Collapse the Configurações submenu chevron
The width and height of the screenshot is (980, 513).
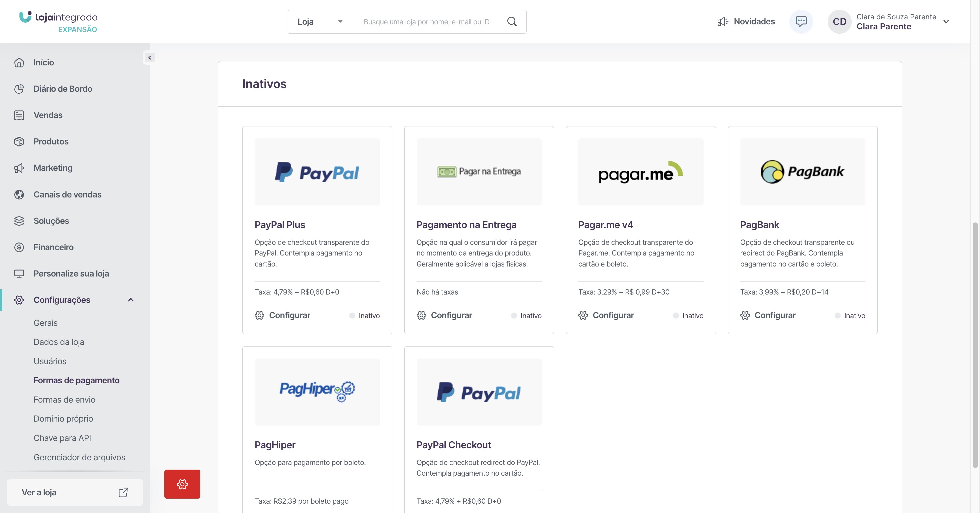pos(130,300)
